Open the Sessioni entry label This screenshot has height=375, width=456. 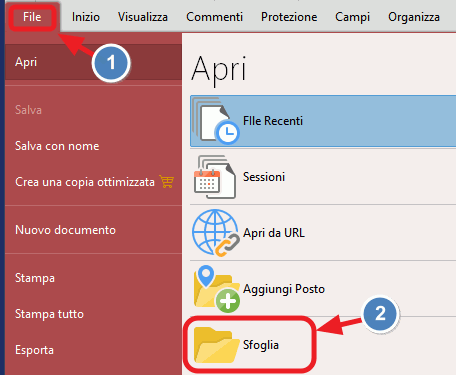click(264, 177)
